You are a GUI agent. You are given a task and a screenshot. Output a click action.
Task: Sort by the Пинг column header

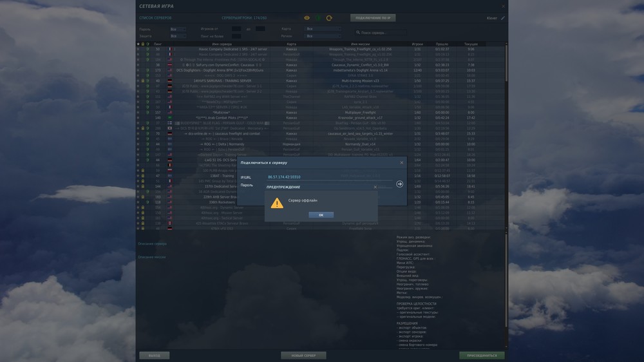click(158, 44)
